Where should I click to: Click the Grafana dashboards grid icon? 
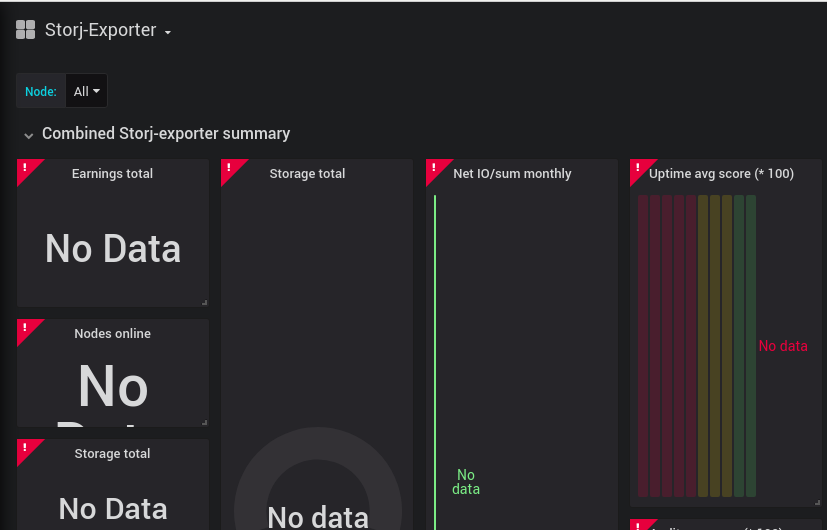click(26, 30)
